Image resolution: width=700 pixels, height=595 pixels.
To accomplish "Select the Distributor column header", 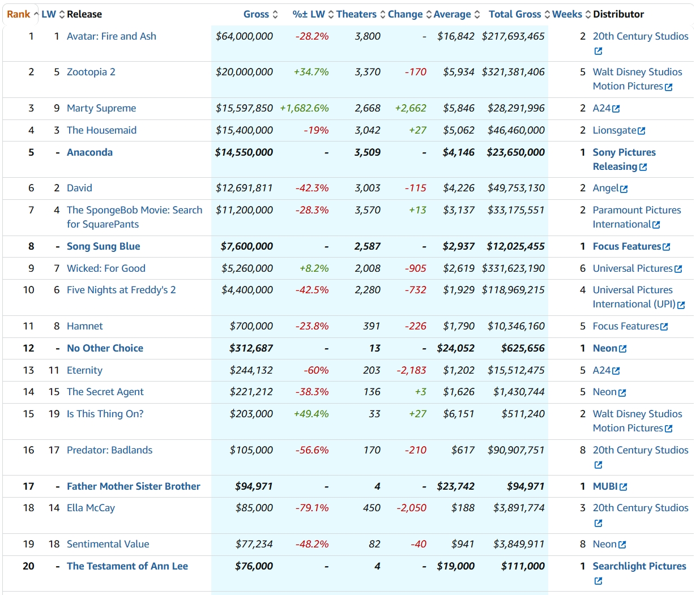I will (618, 15).
